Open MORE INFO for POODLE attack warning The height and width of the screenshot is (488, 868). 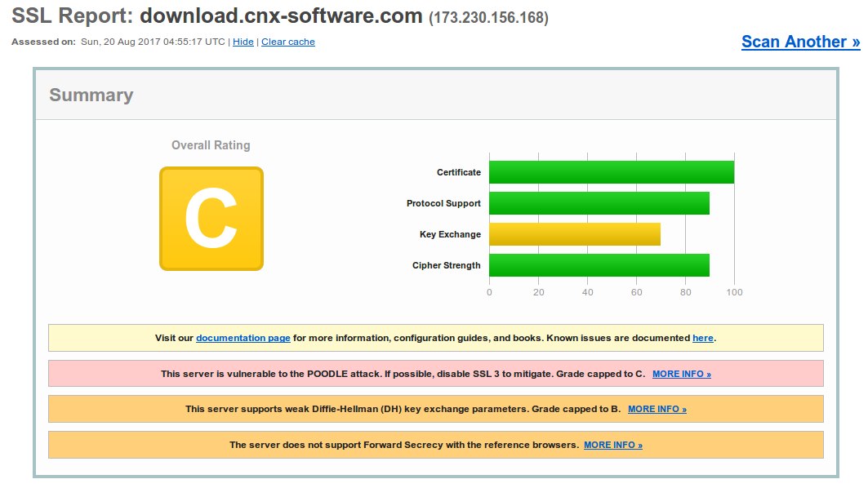click(x=682, y=374)
